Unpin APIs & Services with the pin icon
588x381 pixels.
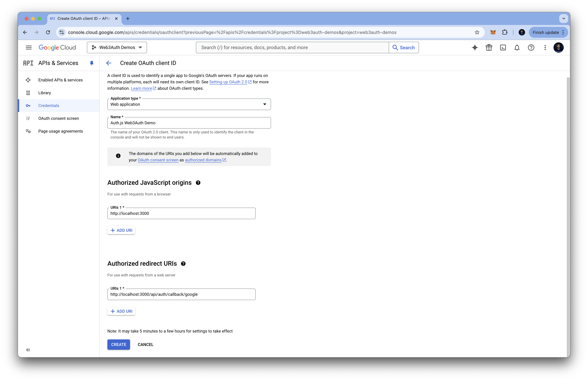click(x=92, y=63)
